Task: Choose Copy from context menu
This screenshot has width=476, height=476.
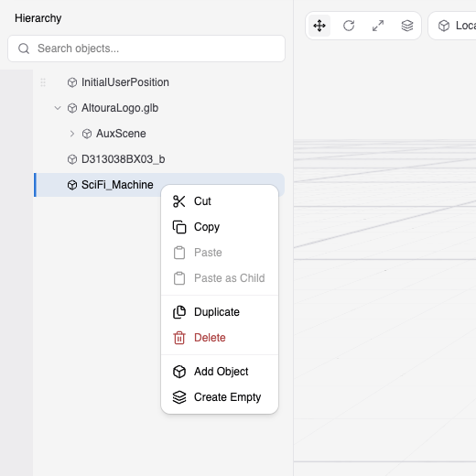Action: (x=220, y=227)
